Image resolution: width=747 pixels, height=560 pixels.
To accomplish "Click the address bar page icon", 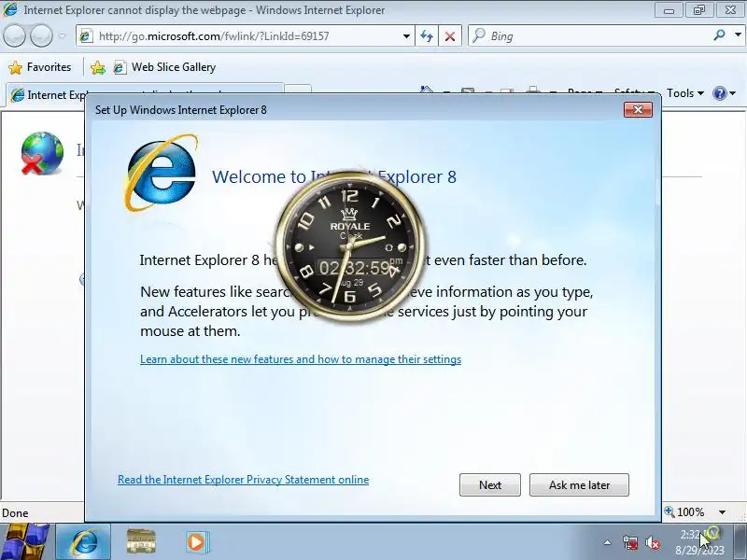I will pos(86,36).
